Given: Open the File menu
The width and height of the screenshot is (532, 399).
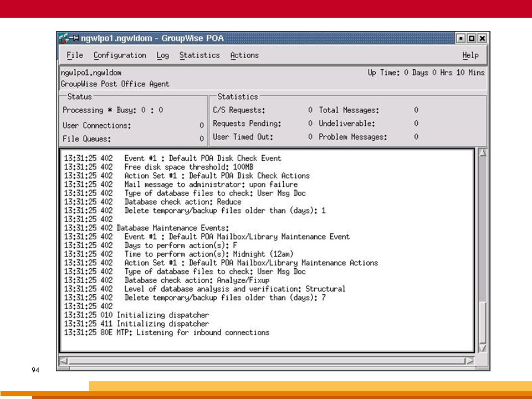Looking at the screenshot, I should tap(75, 55).
